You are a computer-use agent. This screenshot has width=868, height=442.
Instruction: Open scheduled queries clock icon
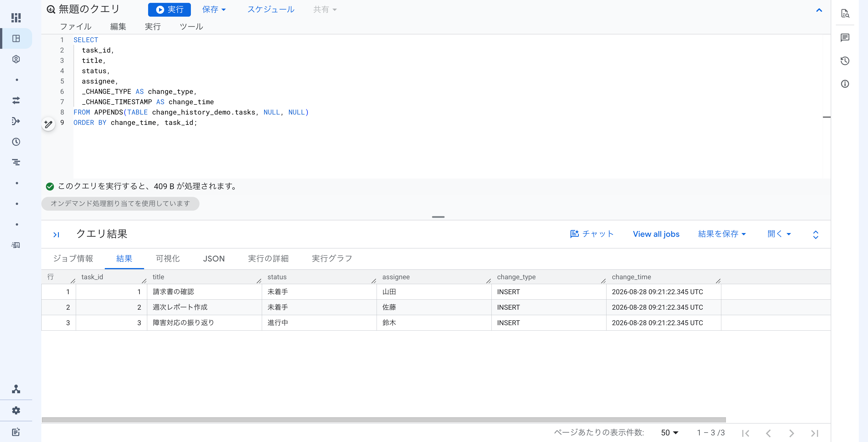(x=16, y=142)
